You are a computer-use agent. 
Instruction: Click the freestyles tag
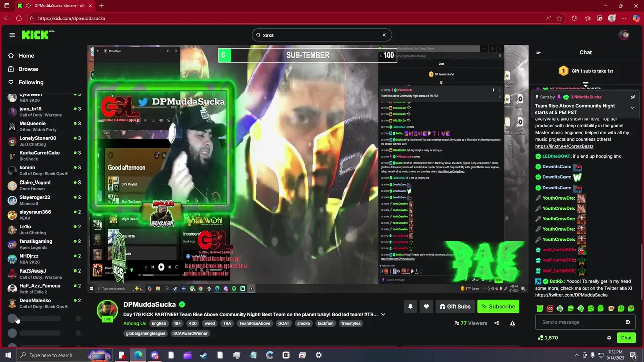coord(351,323)
